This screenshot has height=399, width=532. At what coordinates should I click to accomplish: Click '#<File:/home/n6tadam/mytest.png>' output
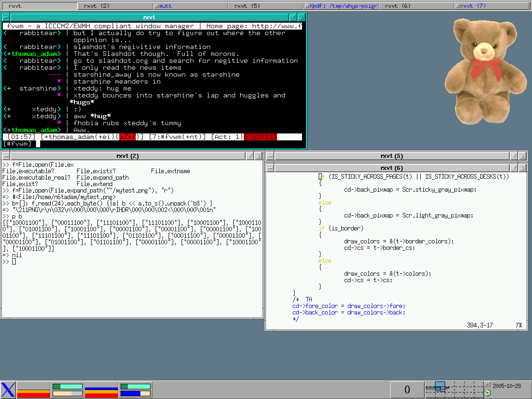[64, 197]
